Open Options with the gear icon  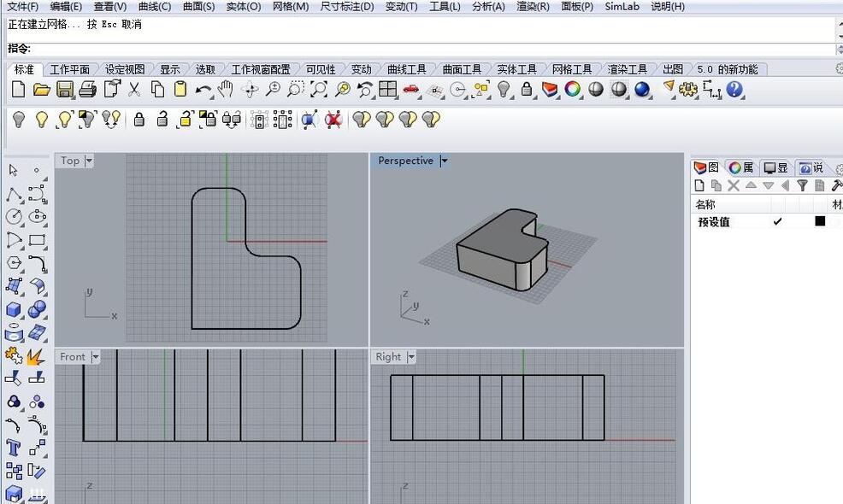coord(687,89)
